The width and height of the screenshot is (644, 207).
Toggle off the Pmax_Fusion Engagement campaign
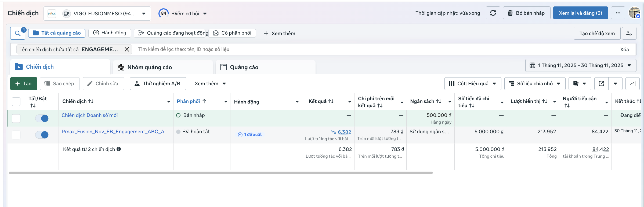point(42,135)
